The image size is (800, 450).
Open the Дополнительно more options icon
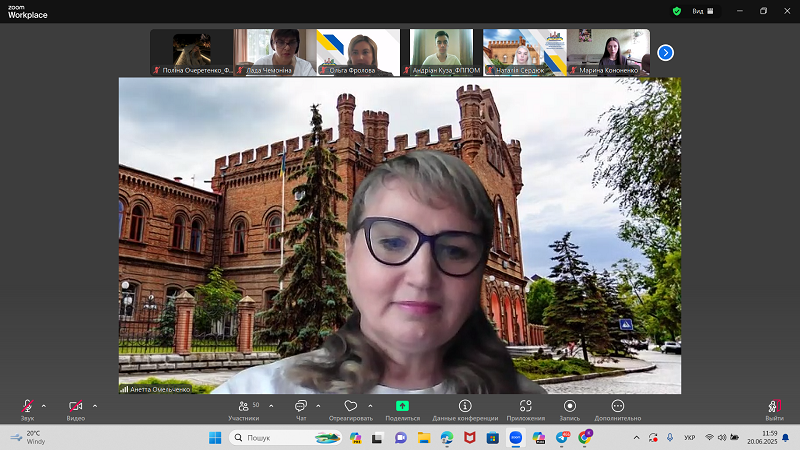point(618,406)
